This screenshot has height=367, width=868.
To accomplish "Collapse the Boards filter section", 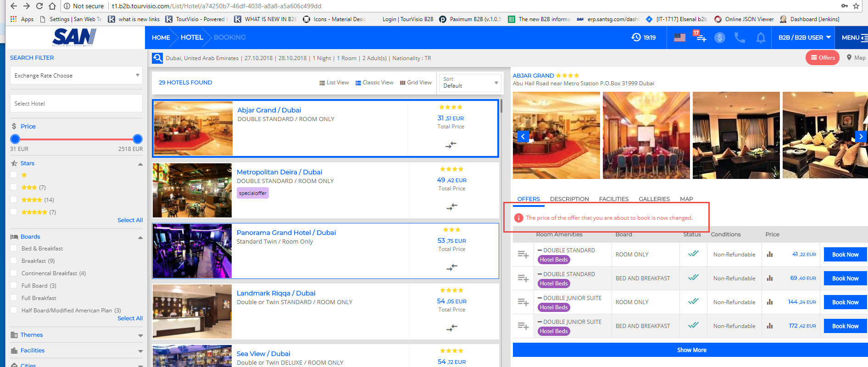I will [140, 237].
